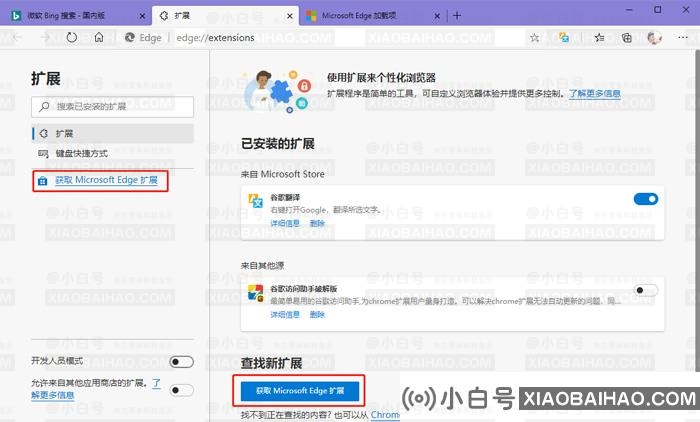Refresh the current page
This screenshot has width=700, height=422.
pos(71,38)
